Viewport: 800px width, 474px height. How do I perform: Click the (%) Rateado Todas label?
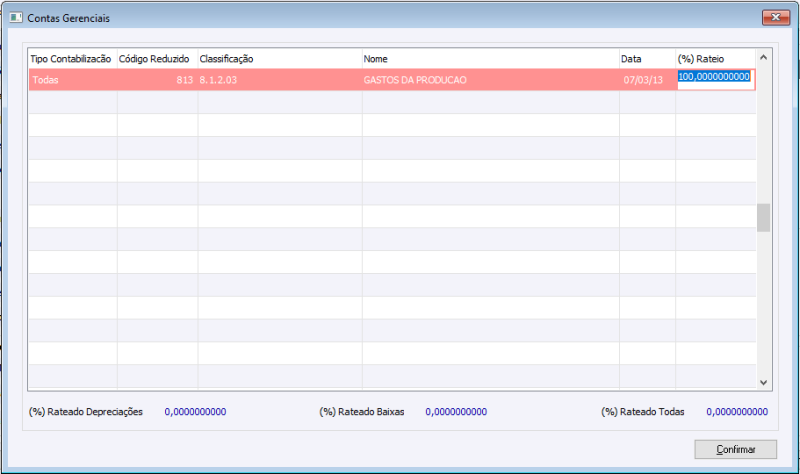click(642, 412)
